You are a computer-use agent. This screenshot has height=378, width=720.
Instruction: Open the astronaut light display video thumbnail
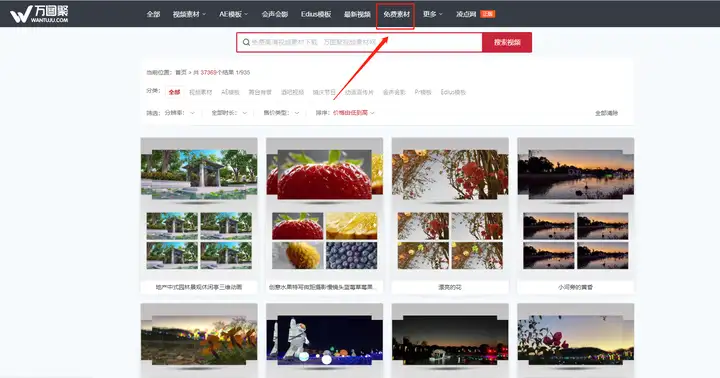(324, 340)
